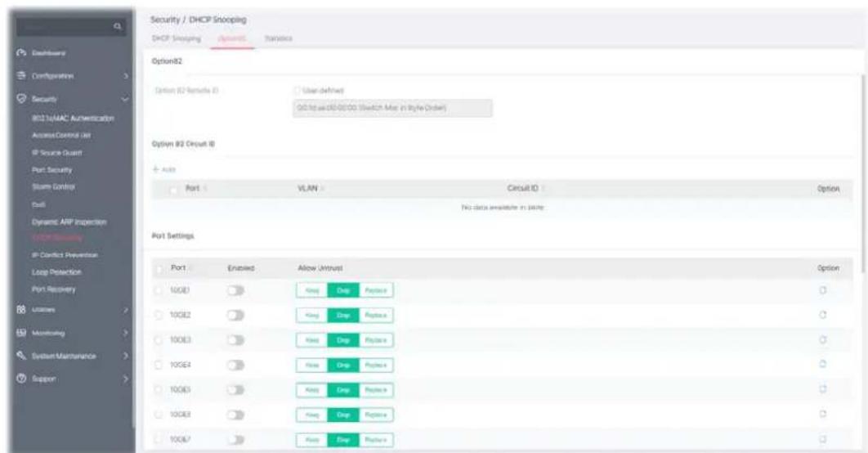Check the select-all box in Circuit ID table header
The width and height of the screenshot is (868, 453).
tap(173, 190)
